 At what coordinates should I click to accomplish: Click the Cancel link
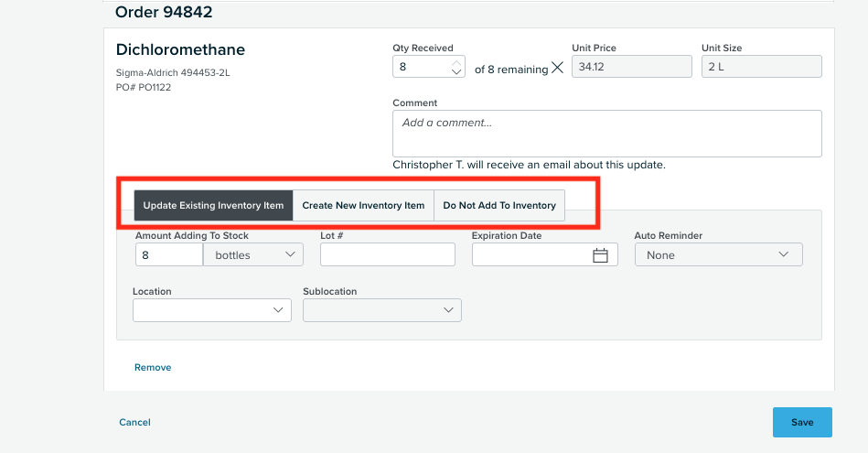134,422
